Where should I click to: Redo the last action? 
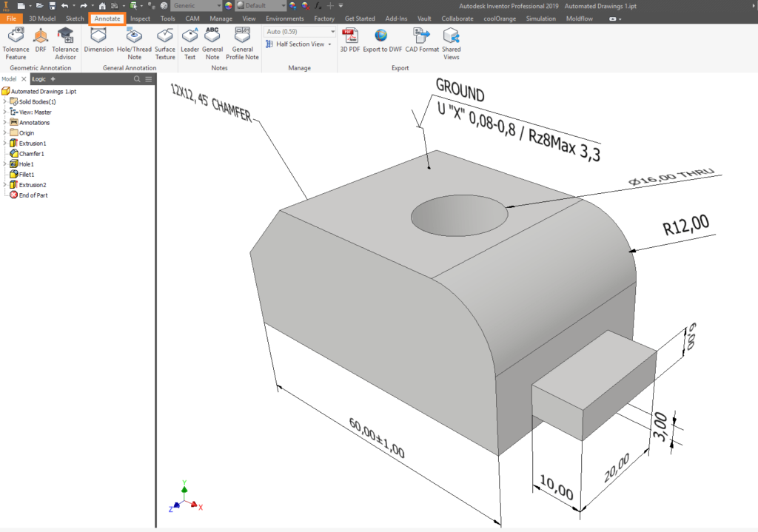coord(83,6)
